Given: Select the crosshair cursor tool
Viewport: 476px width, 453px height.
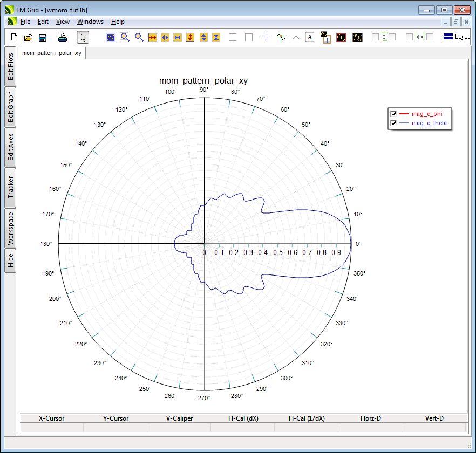Looking at the screenshot, I should tap(267, 37).
